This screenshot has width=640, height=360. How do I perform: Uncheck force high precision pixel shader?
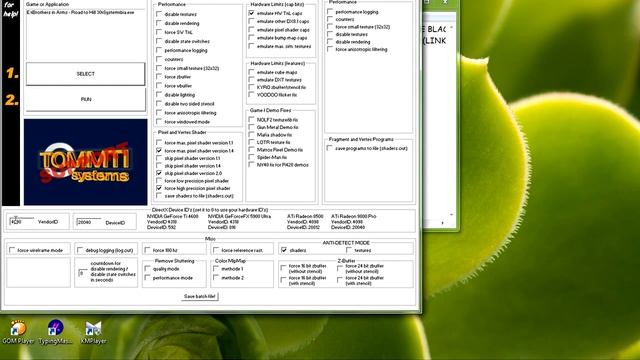click(159, 188)
